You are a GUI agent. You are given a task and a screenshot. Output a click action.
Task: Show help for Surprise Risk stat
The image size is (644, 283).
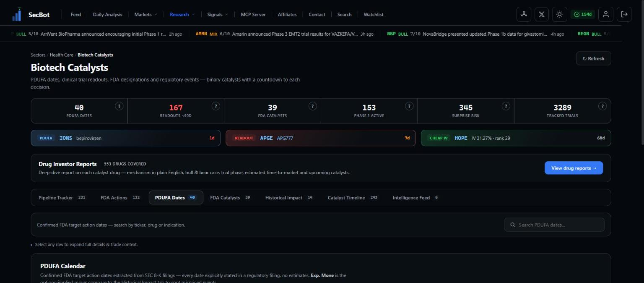click(x=506, y=106)
